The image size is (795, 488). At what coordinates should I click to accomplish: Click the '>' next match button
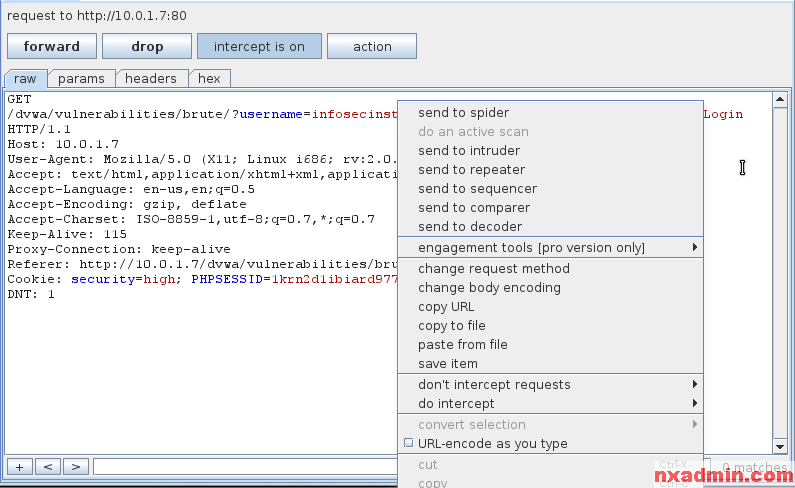(x=76, y=467)
